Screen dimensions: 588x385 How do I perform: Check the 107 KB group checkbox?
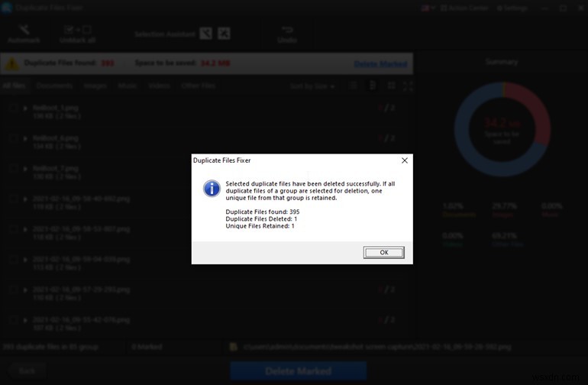coord(13,320)
